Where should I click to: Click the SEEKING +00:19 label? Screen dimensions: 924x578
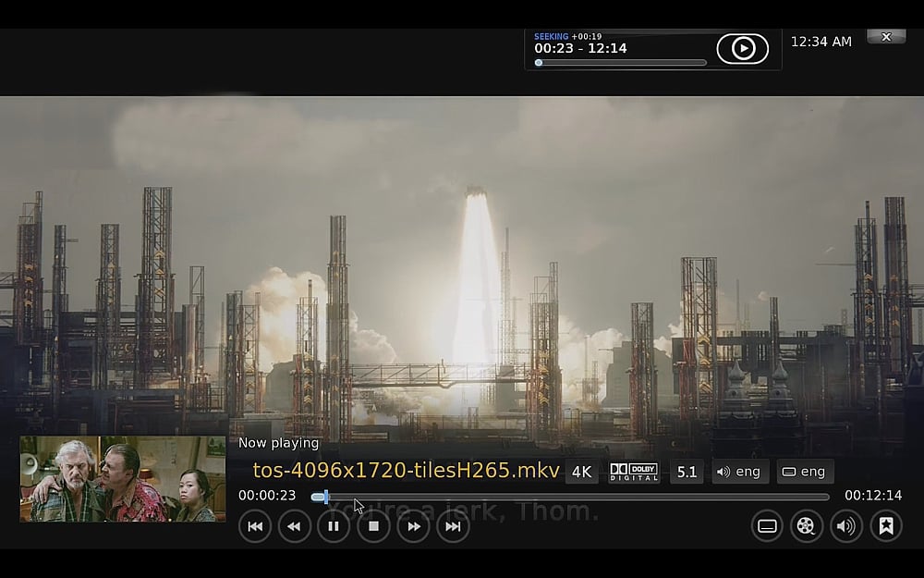[568, 37]
